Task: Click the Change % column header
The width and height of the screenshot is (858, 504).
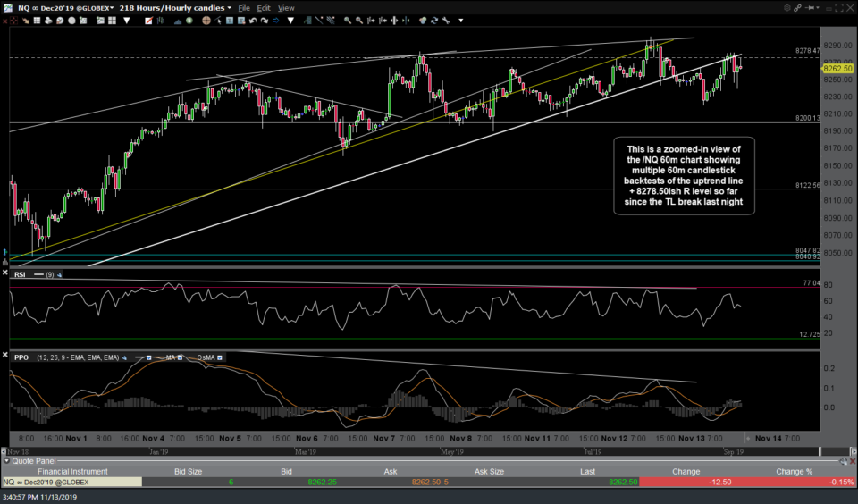Action: pos(794,471)
